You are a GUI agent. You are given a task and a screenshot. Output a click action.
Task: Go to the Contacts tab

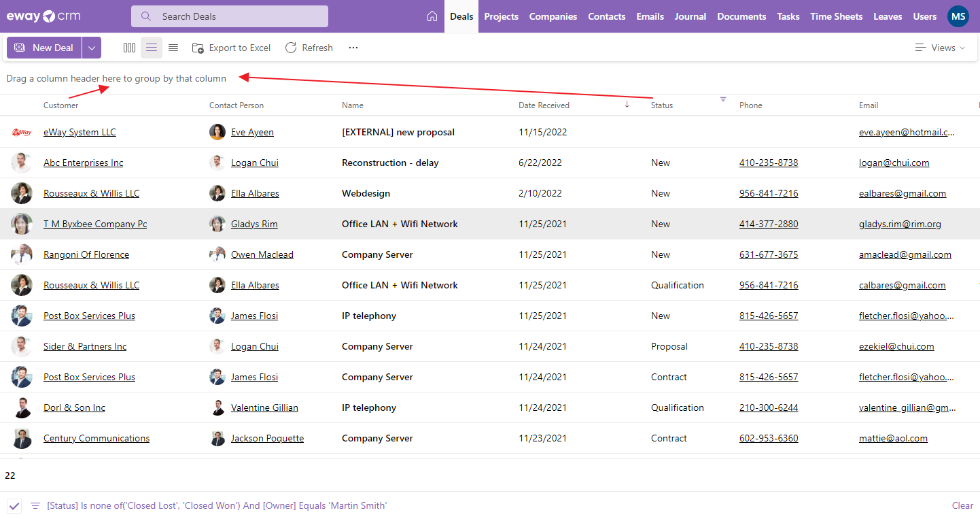point(606,16)
